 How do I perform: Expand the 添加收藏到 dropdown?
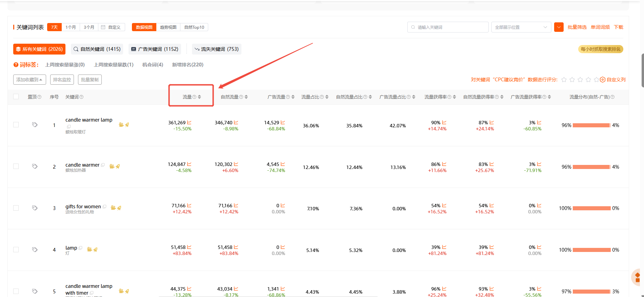click(30, 80)
